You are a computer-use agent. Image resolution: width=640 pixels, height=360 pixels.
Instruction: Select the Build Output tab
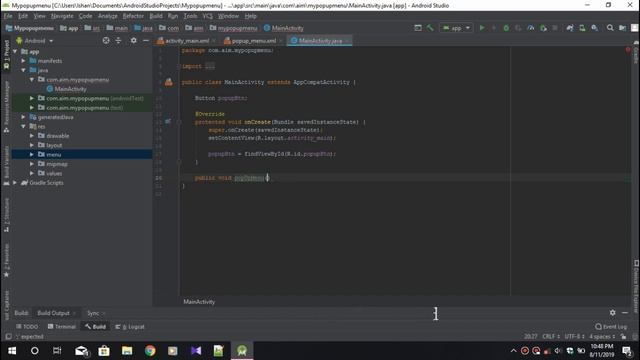(x=53, y=313)
